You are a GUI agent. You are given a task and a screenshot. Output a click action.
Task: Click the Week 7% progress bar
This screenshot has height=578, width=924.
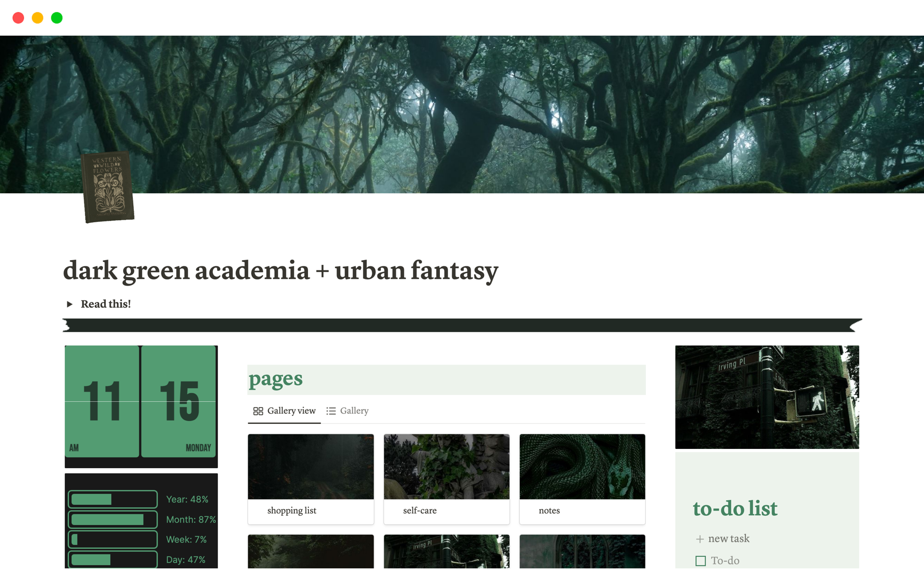113,539
